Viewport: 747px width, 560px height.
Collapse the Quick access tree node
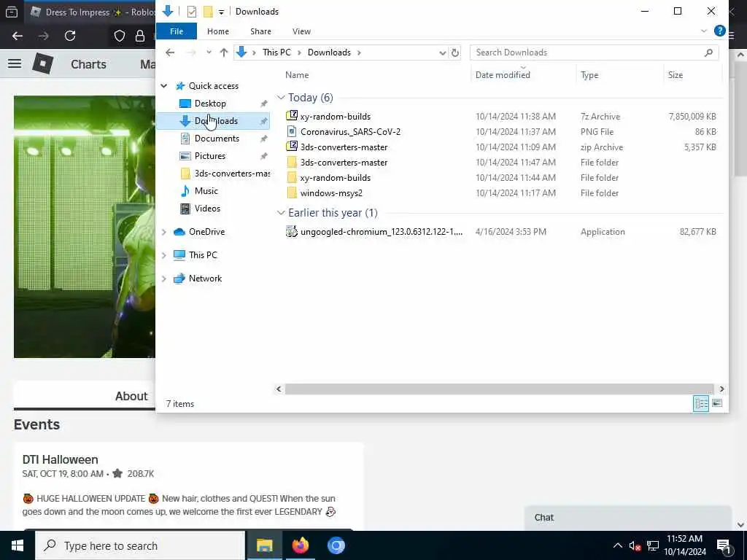(x=164, y=86)
